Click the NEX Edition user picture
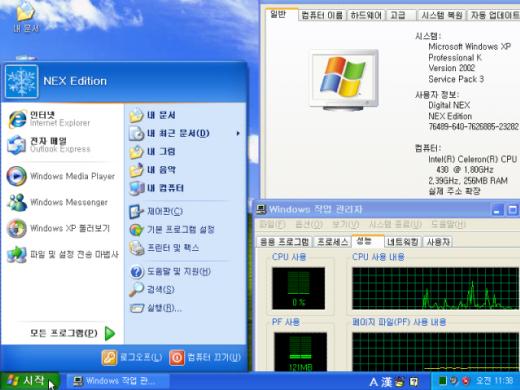Image resolution: width=520 pixels, height=390 pixels. 21,81
